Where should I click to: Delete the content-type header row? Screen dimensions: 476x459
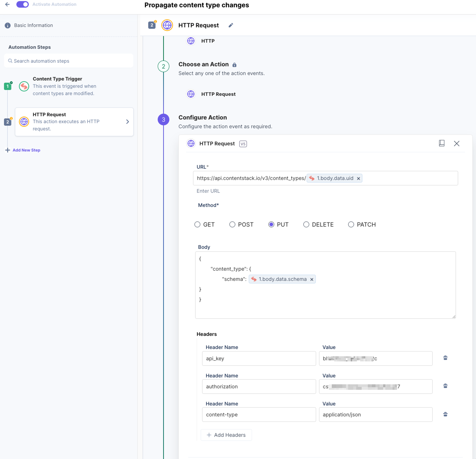[445, 414]
